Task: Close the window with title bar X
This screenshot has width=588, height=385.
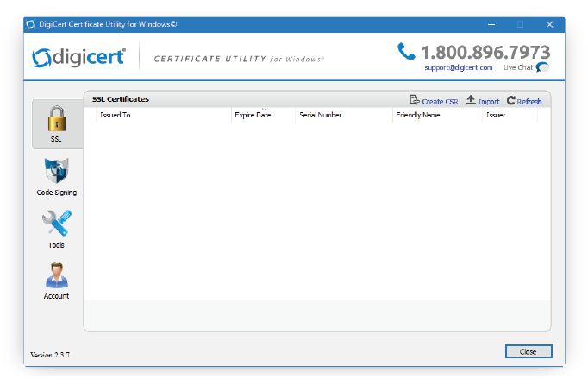Action: pyautogui.click(x=550, y=24)
